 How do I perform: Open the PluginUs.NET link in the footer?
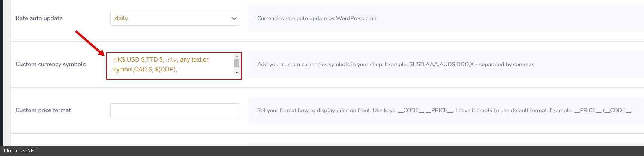(x=21, y=151)
